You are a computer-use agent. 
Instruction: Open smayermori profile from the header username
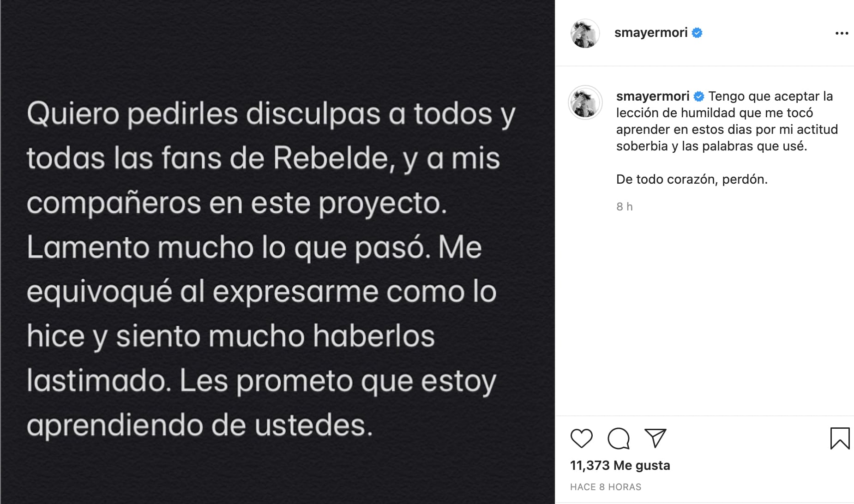coord(650,33)
